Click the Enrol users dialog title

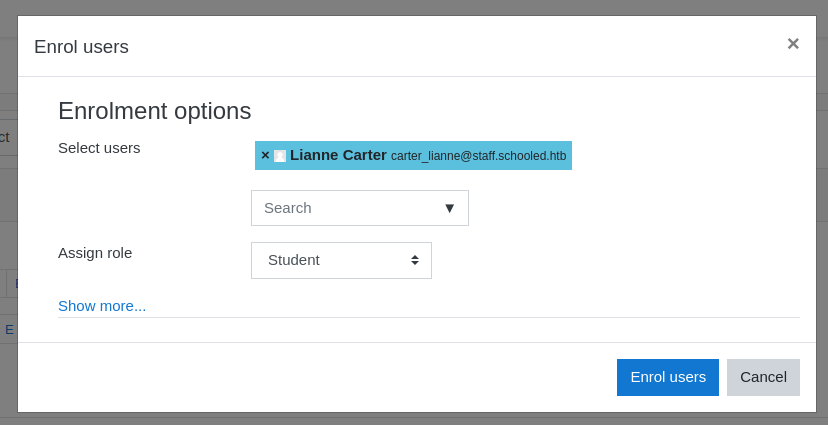81,47
